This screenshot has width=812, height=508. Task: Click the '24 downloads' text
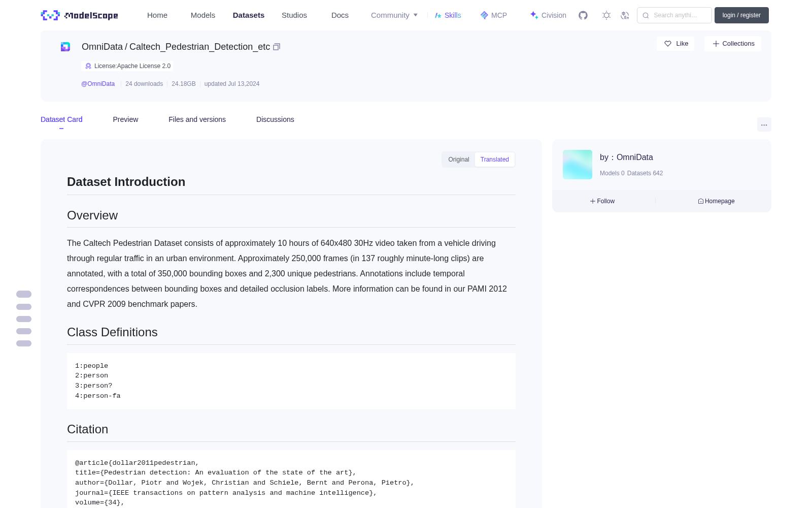[144, 84]
